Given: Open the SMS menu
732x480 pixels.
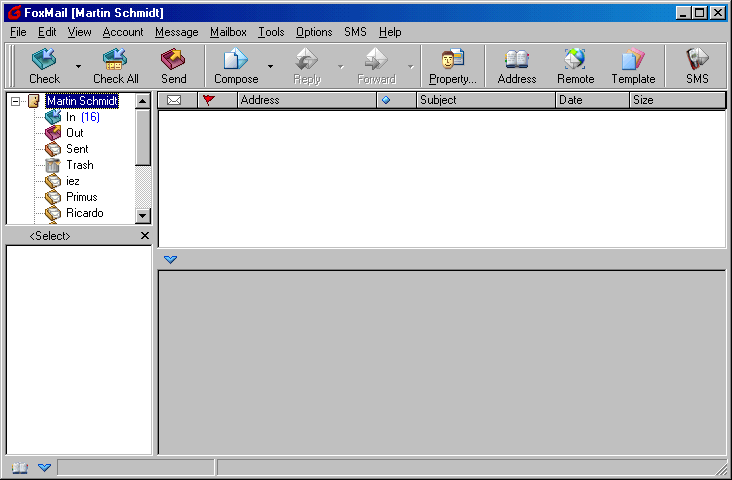Looking at the screenshot, I should (x=355, y=32).
